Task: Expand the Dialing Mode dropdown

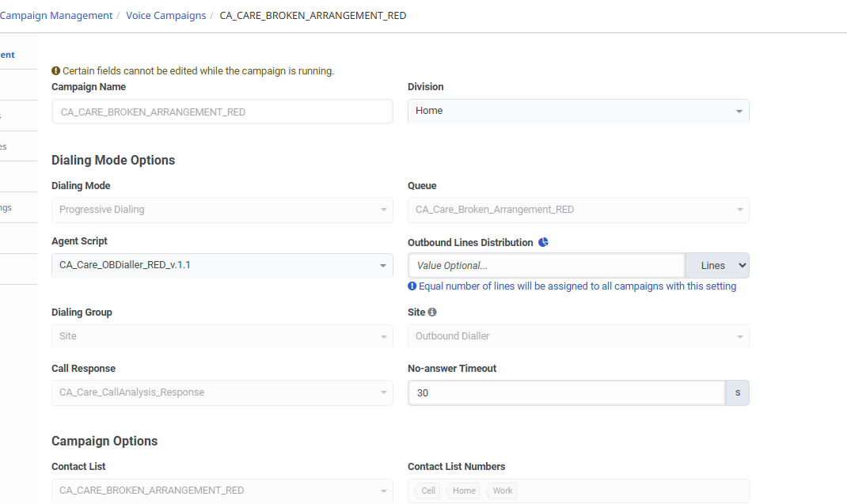Action: [x=222, y=210]
